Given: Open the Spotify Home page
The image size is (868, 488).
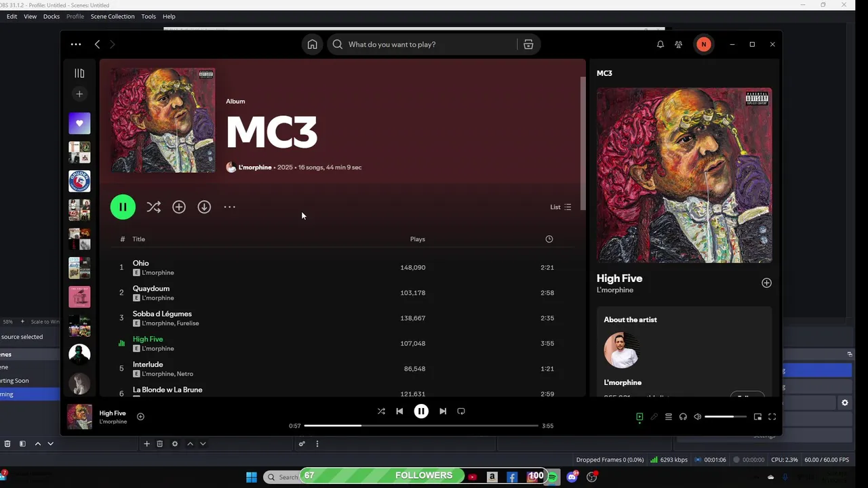Looking at the screenshot, I should pyautogui.click(x=312, y=44).
